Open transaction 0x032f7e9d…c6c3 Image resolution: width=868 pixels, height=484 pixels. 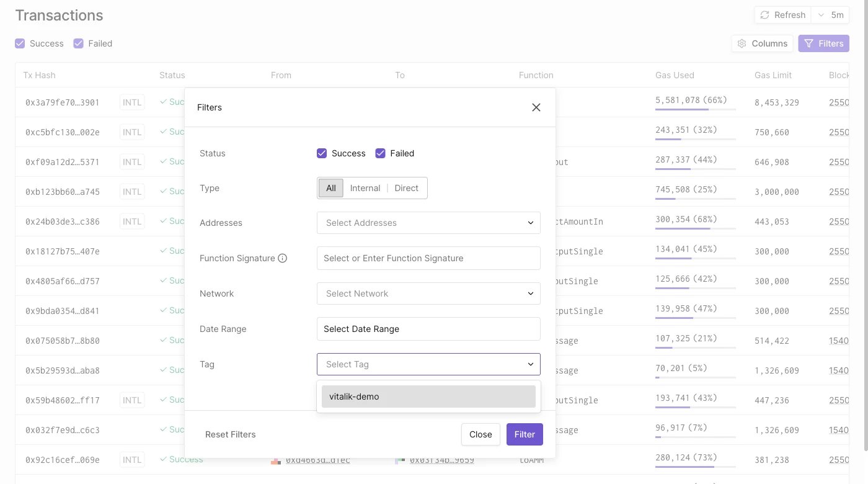tap(63, 430)
